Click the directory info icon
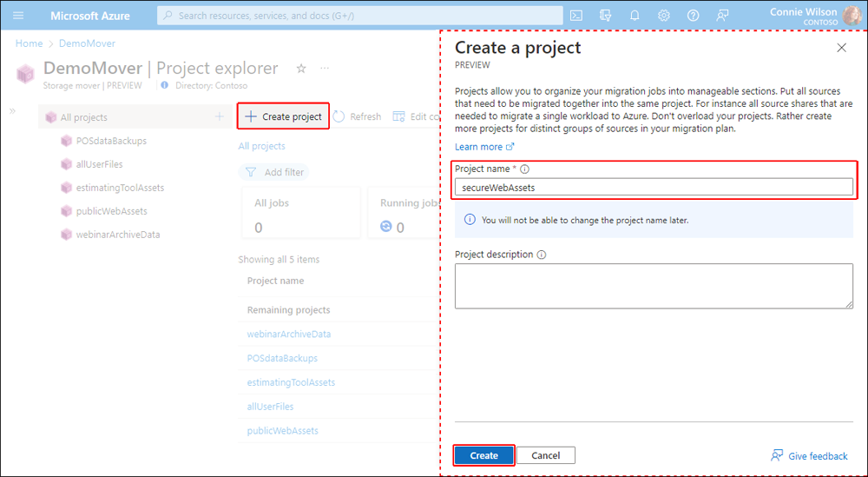 coord(164,85)
